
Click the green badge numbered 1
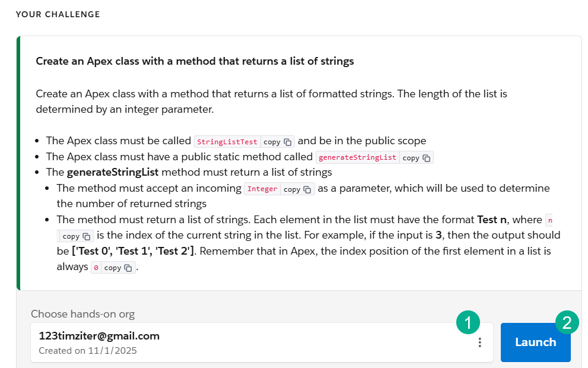(468, 323)
